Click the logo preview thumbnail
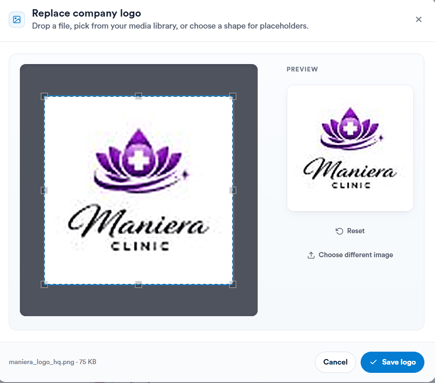435x383 pixels. 350,148
